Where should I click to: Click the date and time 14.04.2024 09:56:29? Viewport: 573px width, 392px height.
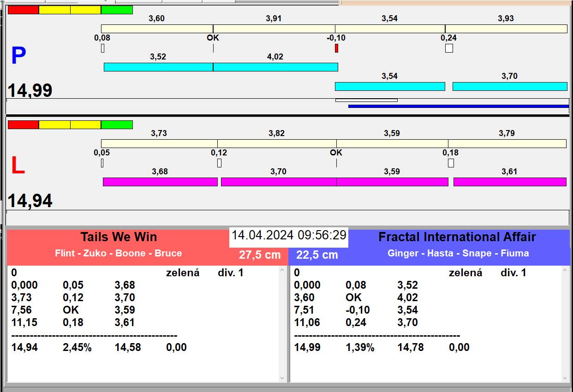click(x=289, y=235)
